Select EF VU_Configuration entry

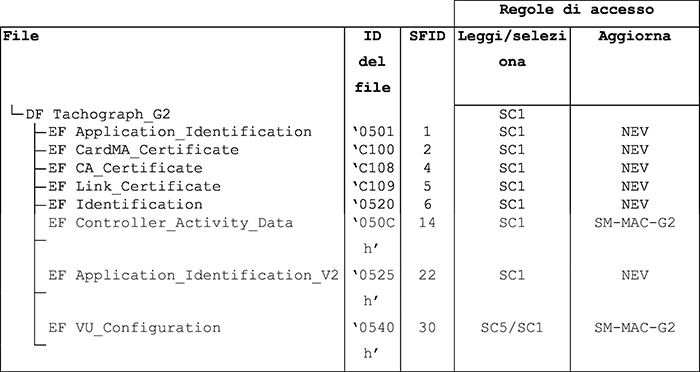(134, 327)
